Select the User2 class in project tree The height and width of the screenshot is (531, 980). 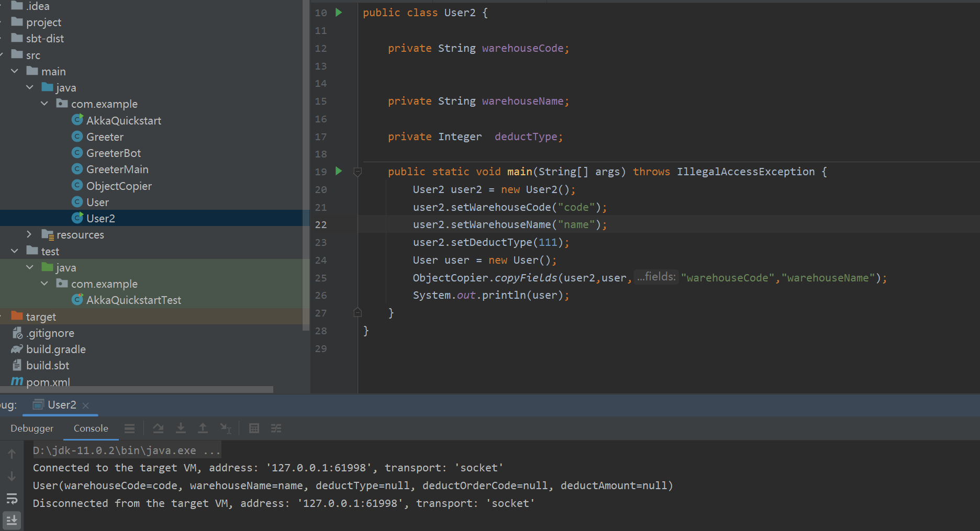pyautogui.click(x=93, y=218)
